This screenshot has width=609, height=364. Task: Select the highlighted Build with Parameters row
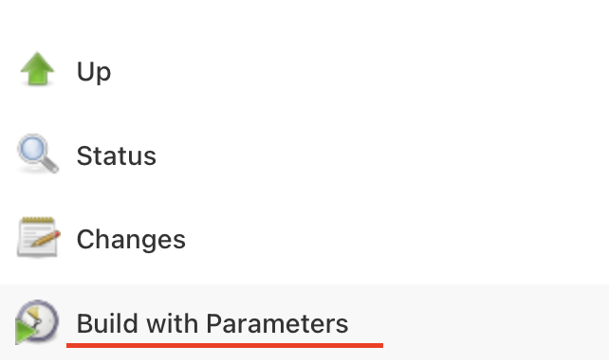(x=304, y=322)
